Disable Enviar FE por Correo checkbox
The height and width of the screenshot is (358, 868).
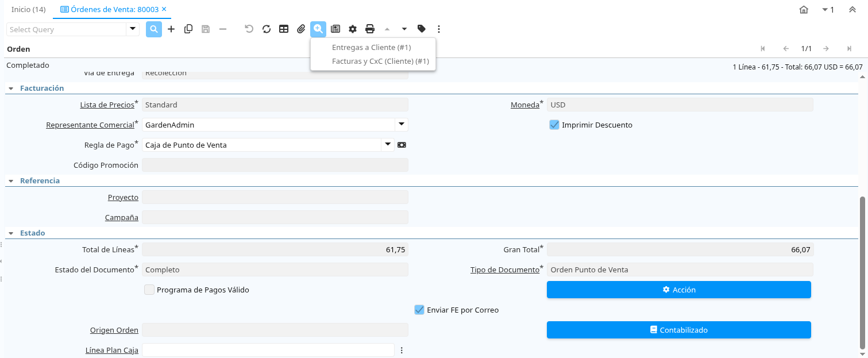[x=419, y=310]
